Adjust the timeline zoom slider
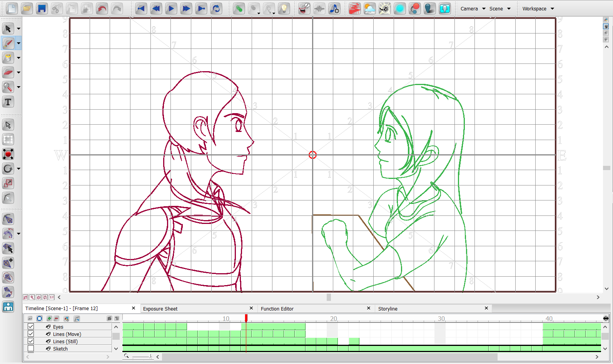This screenshot has height=364, width=613. pos(150,357)
